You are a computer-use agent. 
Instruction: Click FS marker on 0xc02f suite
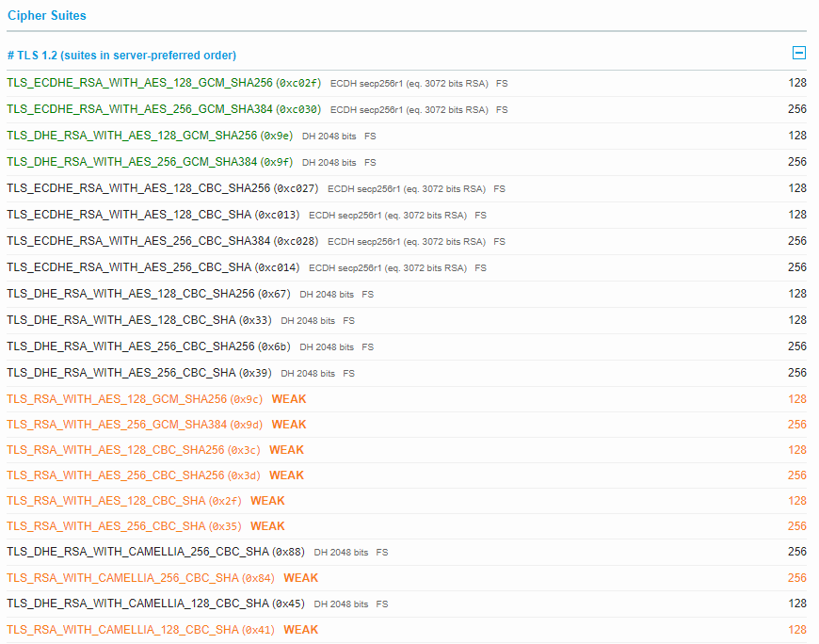tap(502, 84)
